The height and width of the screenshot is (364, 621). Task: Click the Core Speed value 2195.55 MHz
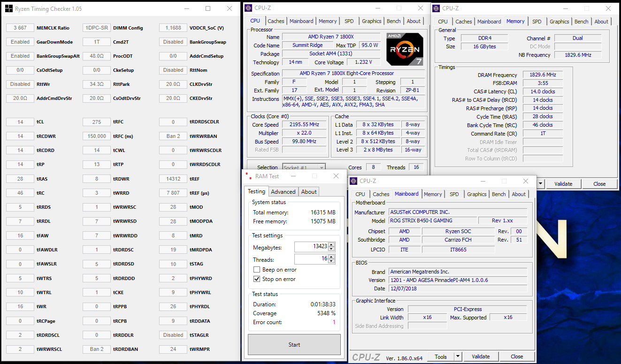click(x=304, y=125)
